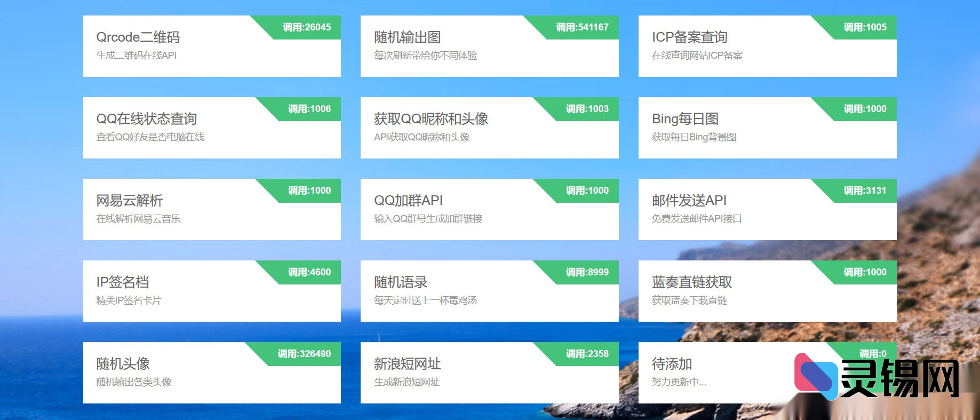The image size is (980, 420).
Task: Click the description 随机输出各类头像
Action: [x=133, y=382]
